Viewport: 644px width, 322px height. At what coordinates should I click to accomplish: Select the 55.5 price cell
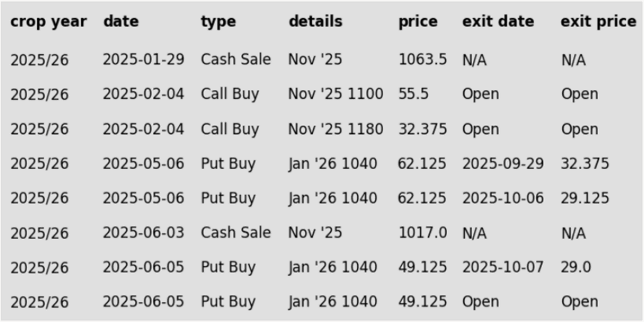(x=413, y=94)
